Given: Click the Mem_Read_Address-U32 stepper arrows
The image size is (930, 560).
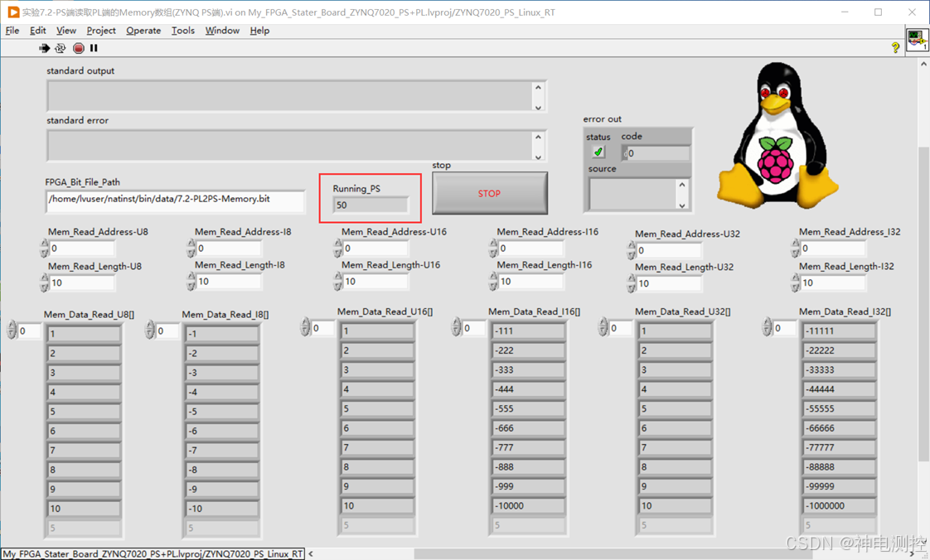Looking at the screenshot, I should point(632,250).
